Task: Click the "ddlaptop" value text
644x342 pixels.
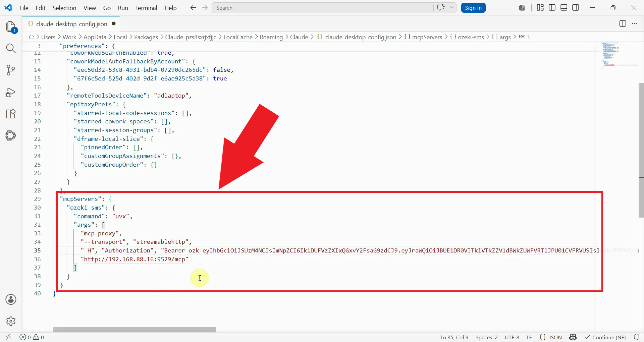Action: click(171, 96)
